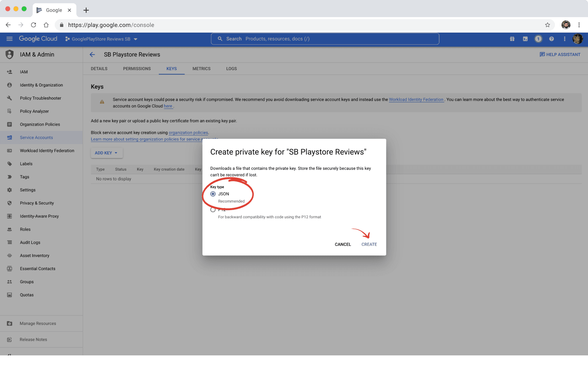Select the P12 key type radio button
The image size is (588, 366).
213,210
